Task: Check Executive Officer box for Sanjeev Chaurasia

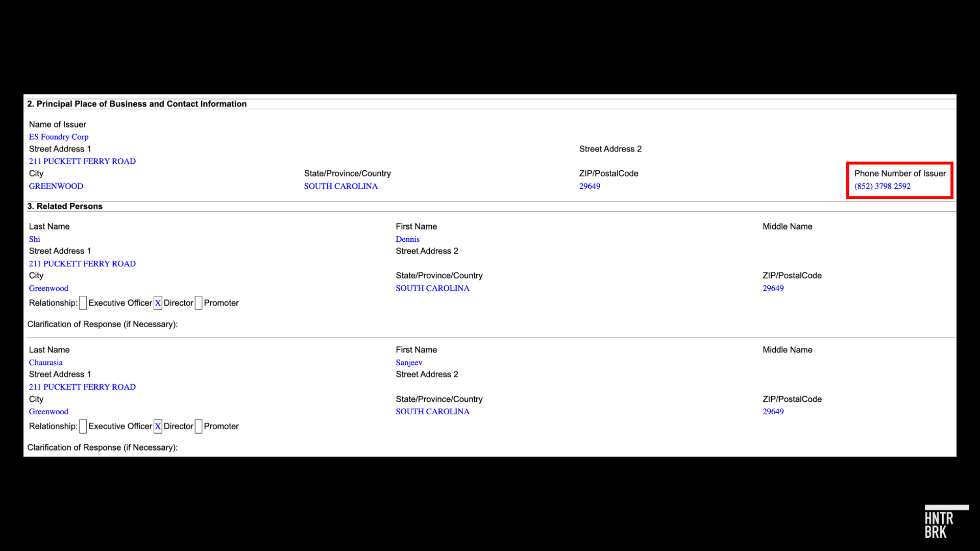Action: (x=83, y=427)
